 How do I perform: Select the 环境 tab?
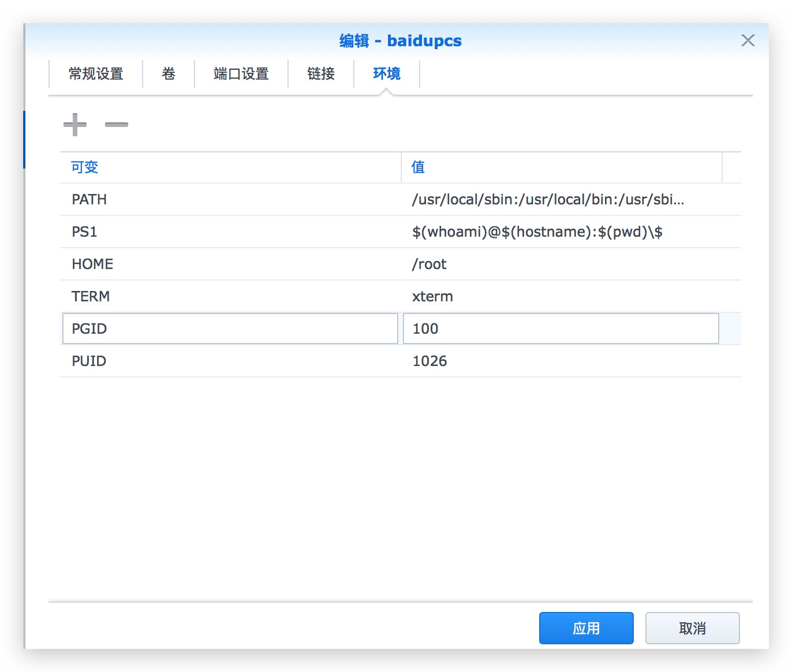pos(386,74)
